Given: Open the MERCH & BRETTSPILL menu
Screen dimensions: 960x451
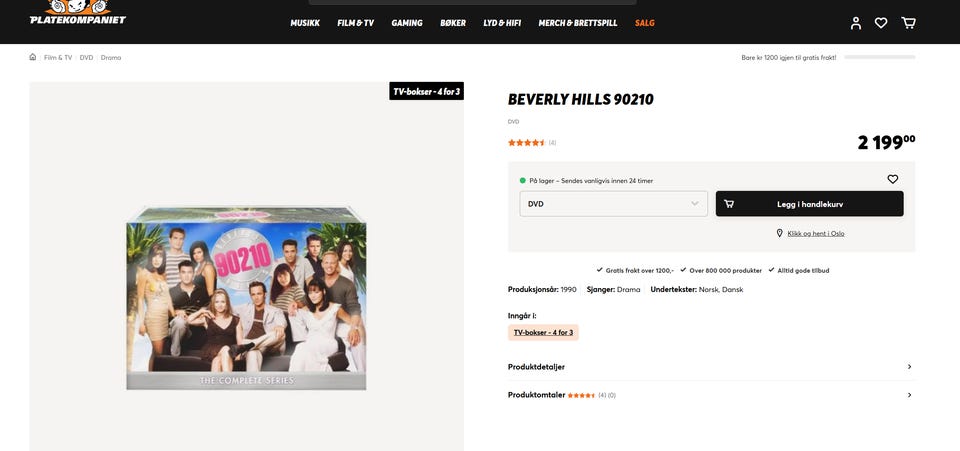Looking at the screenshot, I should point(578,23).
